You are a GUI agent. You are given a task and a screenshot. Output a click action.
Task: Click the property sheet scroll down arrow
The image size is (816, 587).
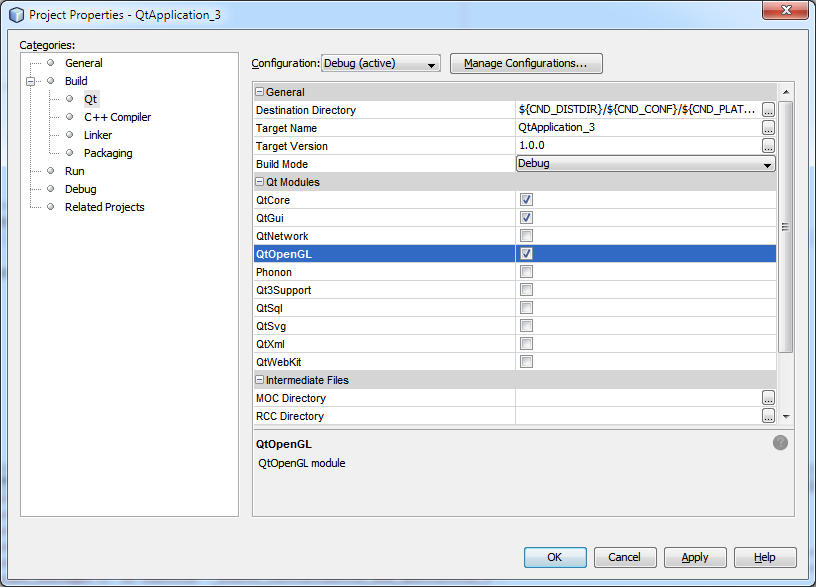tap(786, 416)
